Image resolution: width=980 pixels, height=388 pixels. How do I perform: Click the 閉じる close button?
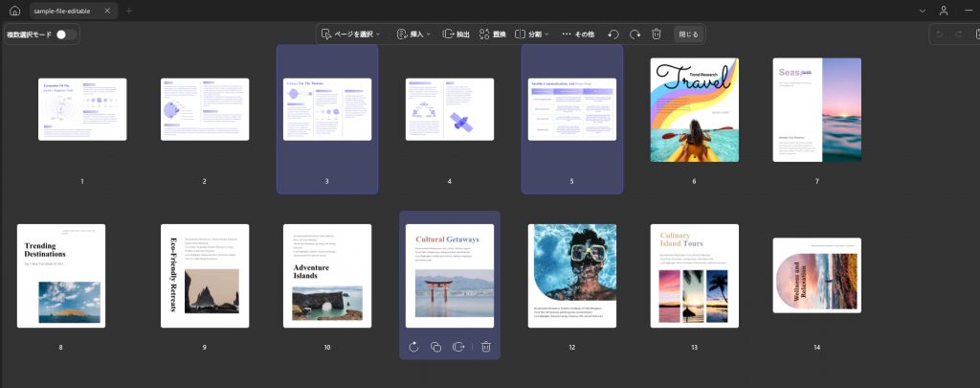click(688, 34)
